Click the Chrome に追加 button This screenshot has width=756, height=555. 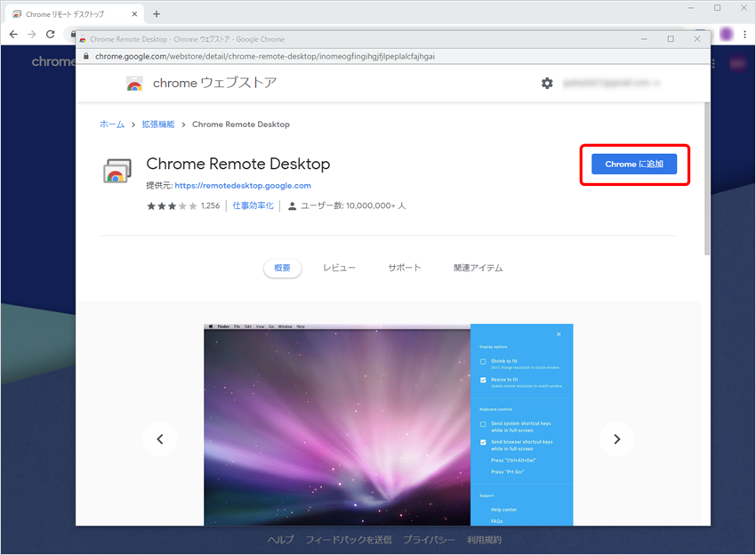click(633, 164)
